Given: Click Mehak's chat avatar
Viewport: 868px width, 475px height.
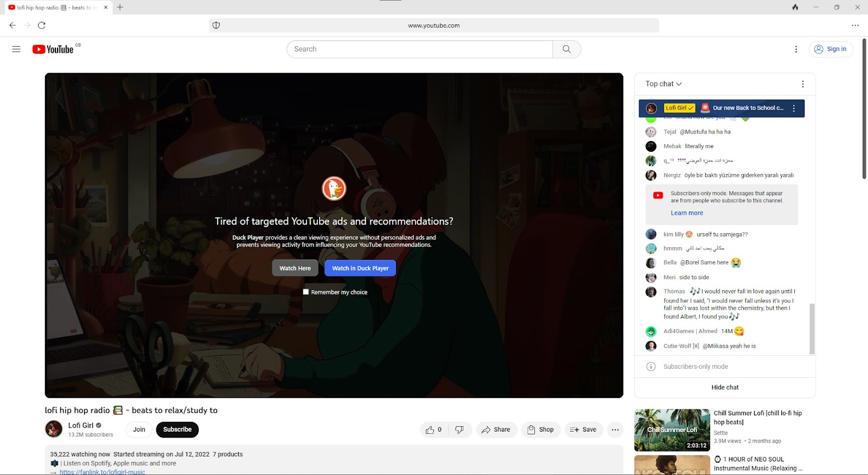Looking at the screenshot, I should click(x=651, y=146).
